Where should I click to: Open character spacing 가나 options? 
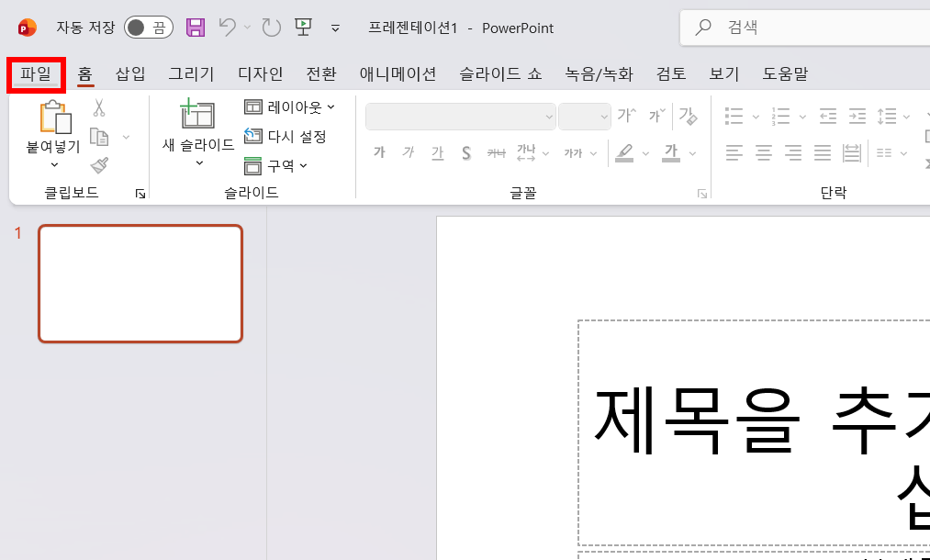tap(532, 153)
